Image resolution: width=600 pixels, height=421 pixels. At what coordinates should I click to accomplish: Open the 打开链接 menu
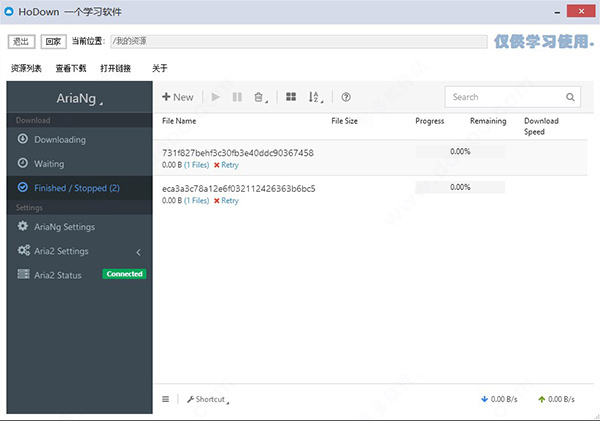pos(116,69)
